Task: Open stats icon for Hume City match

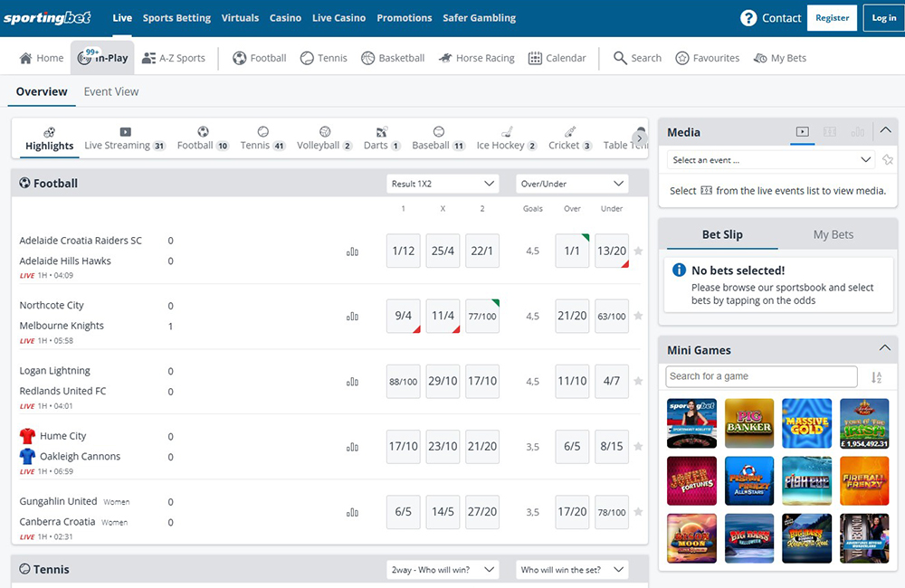Action: 352,447
